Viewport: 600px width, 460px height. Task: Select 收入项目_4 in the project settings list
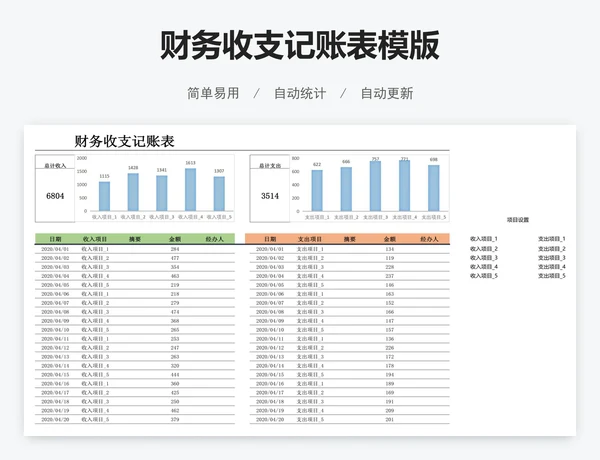[484, 267]
